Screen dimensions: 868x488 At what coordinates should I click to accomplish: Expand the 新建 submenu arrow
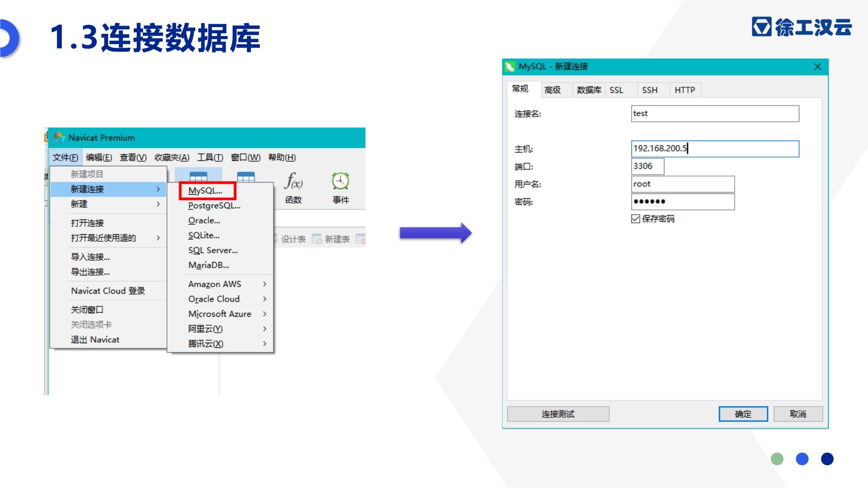coord(158,204)
